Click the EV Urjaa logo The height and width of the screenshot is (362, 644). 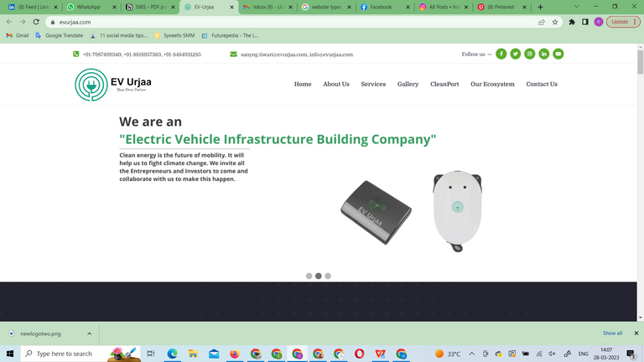click(113, 85)
